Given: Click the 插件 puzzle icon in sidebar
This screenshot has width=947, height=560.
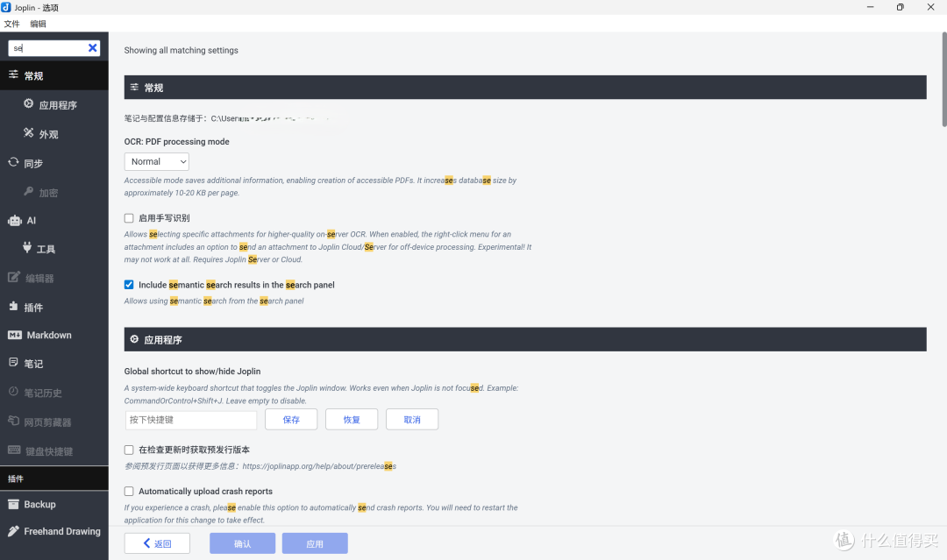Looking at the screenshot, I should point(13,306).
